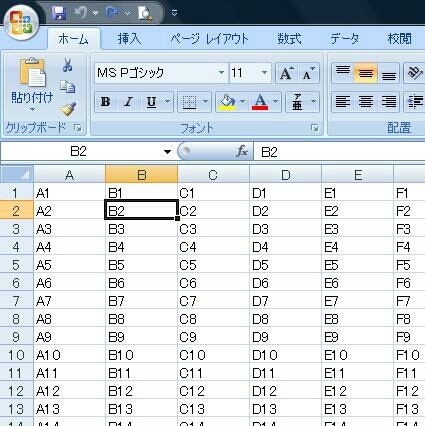This screenshot has width=425, height=426.
Task: Switch to ホーム tab
Action: [x=73, y=39]
